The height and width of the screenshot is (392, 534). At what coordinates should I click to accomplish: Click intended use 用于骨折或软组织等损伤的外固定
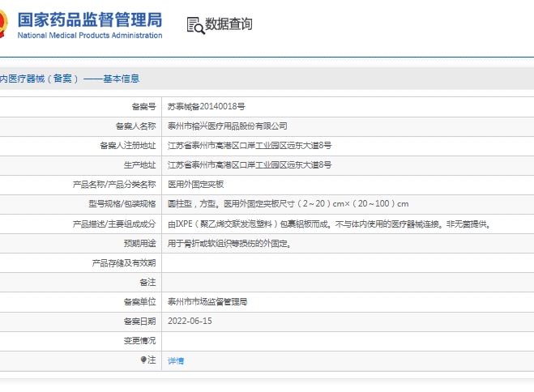229,244
